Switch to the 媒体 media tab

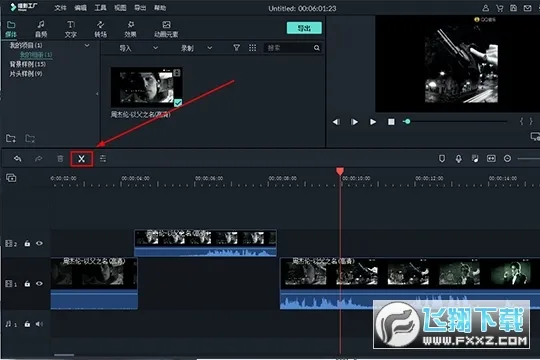[11, 29]
